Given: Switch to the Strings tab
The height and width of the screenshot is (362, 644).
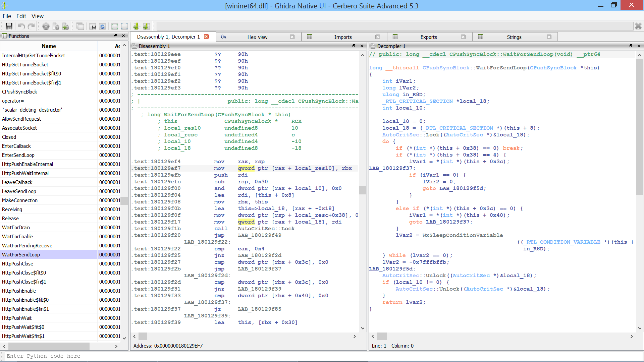Looking at the screenshot, I should click(x=514, y=37).
